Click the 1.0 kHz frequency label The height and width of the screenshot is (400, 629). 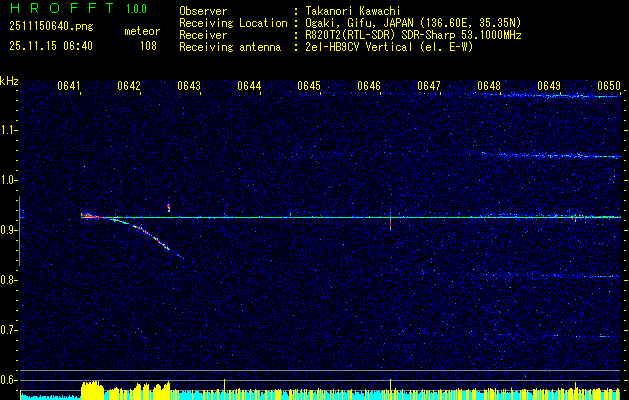[8, 180]
